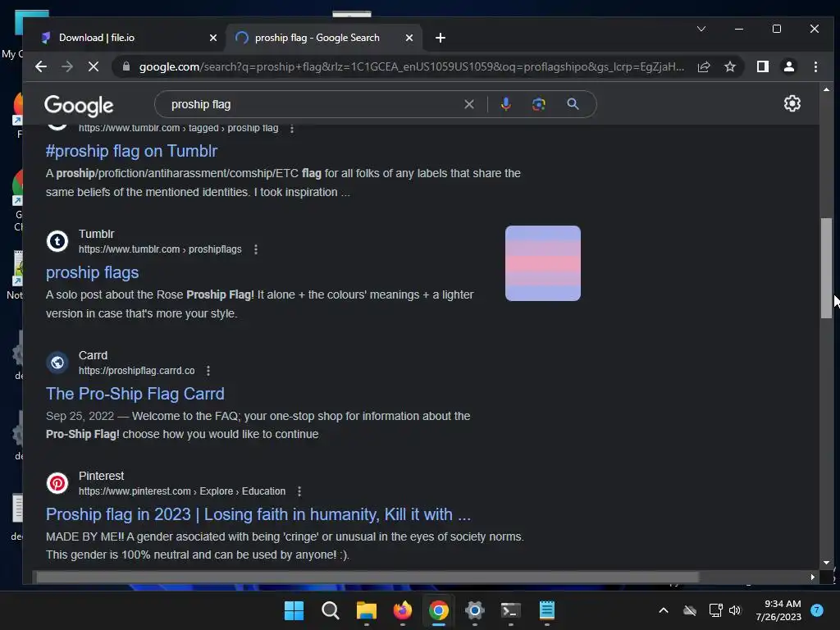Click the Carrd site name text
Viewport: 840px width, 630px height.
94,355
